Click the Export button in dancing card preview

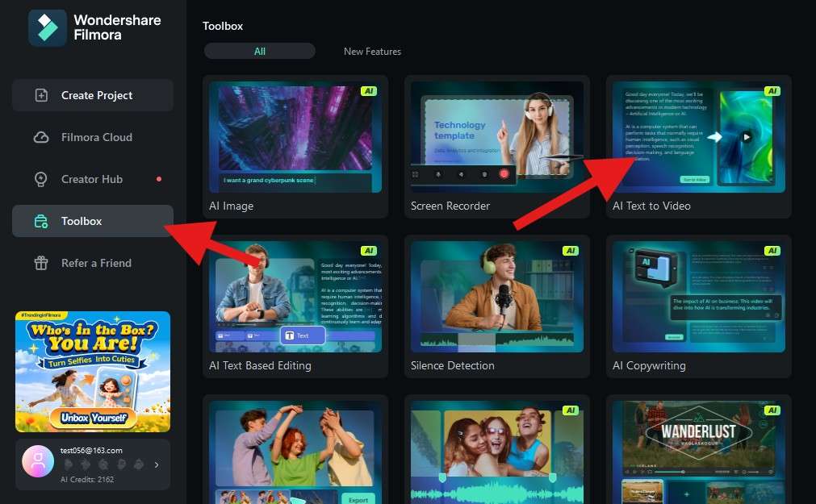point(358,499)
